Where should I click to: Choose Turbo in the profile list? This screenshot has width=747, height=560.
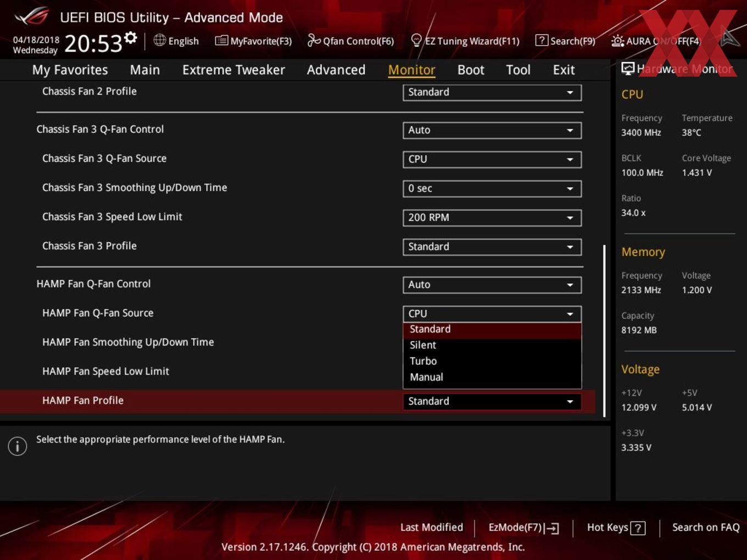point(492,361)
